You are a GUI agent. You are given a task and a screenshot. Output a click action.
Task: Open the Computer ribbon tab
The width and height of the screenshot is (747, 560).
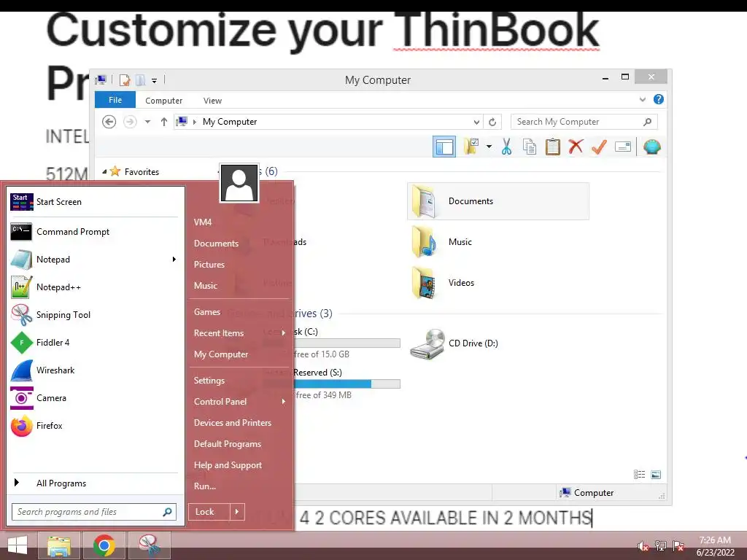163,101
